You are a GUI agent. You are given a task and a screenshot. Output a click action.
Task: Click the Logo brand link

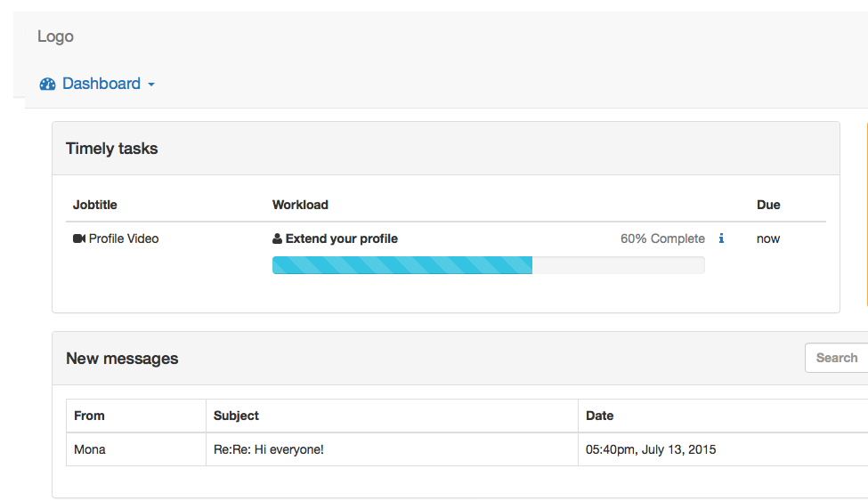point(55,36)
